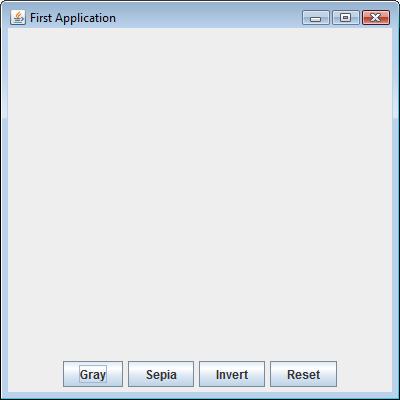Convert image to grayscale using Gray
Viewport: 400px width, 400px height.
pyautogui.click(x=93, y=374)
